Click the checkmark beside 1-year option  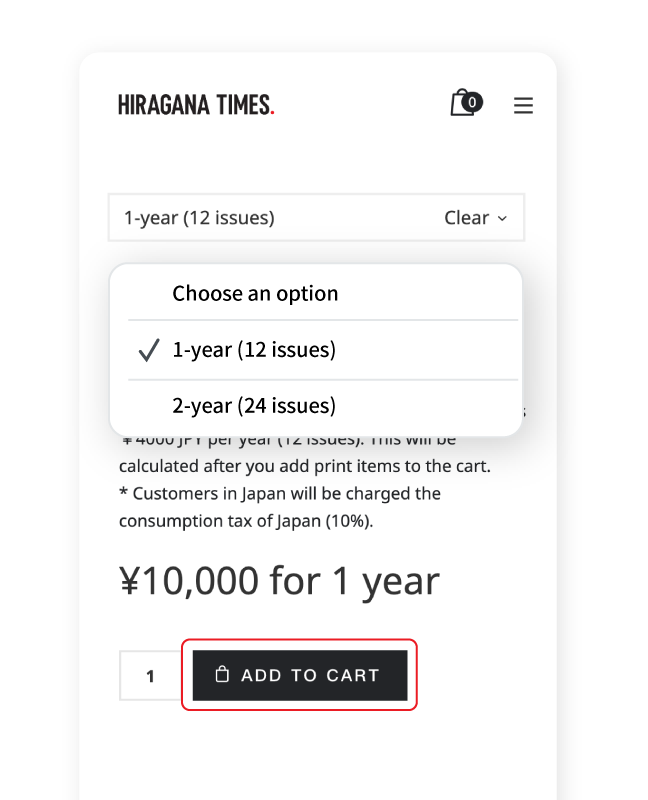coord(149,350)
